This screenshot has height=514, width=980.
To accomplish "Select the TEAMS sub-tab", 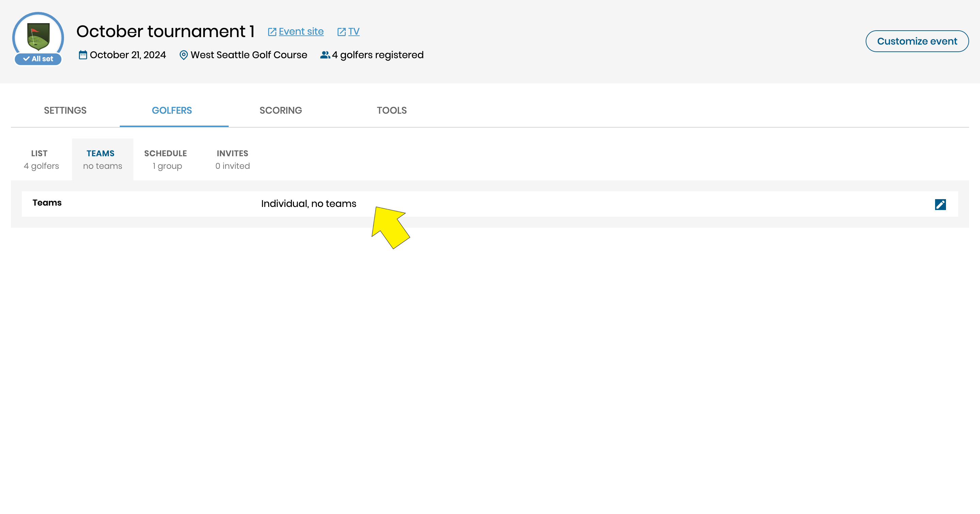I will (x=102, y=159).
